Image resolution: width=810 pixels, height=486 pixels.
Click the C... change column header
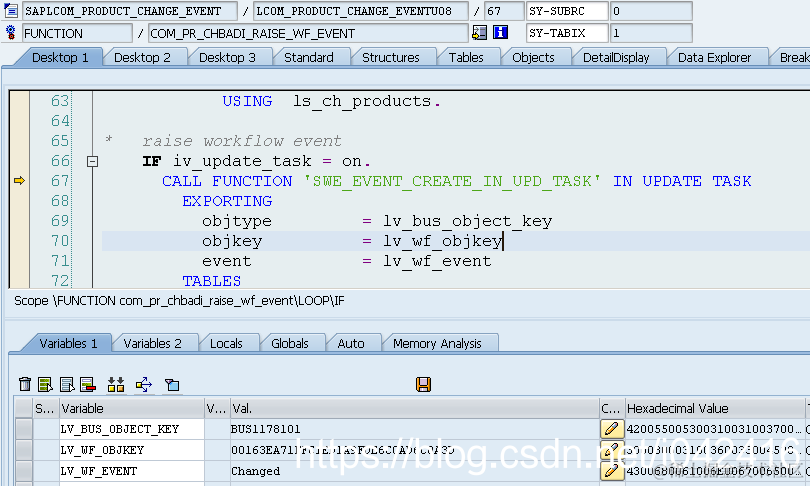[x=612, y=408]
